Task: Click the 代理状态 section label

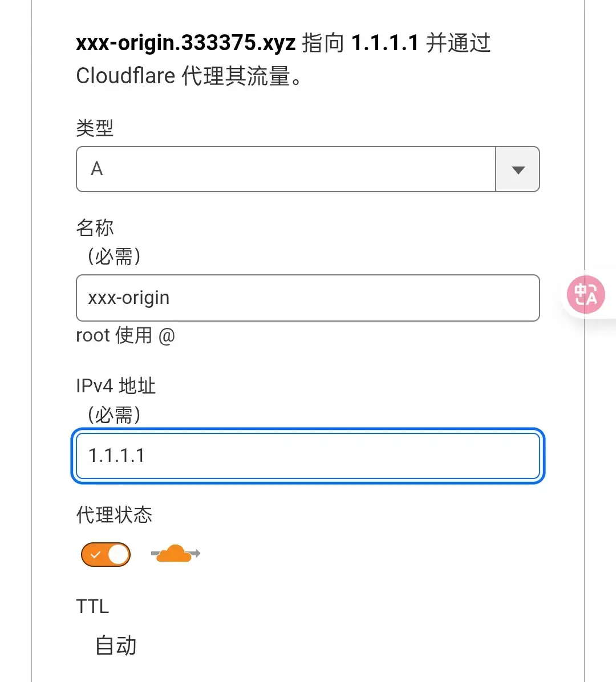Action: click(115, 514)
